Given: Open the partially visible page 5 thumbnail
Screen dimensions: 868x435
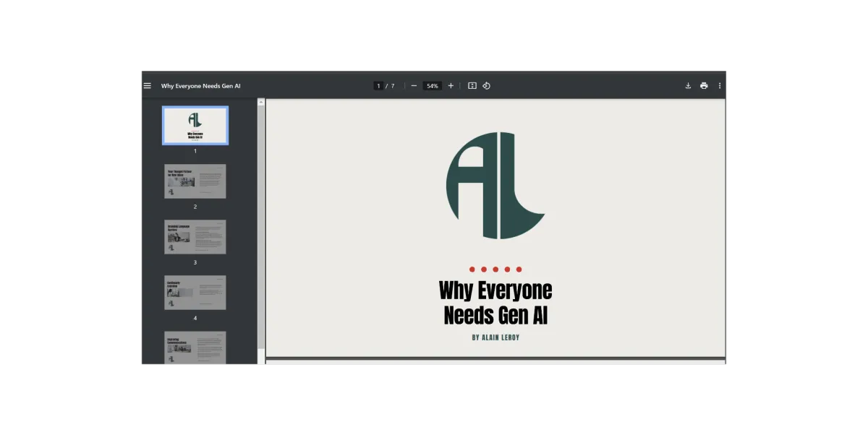Looking at the screenshot, I should [195, 348].
